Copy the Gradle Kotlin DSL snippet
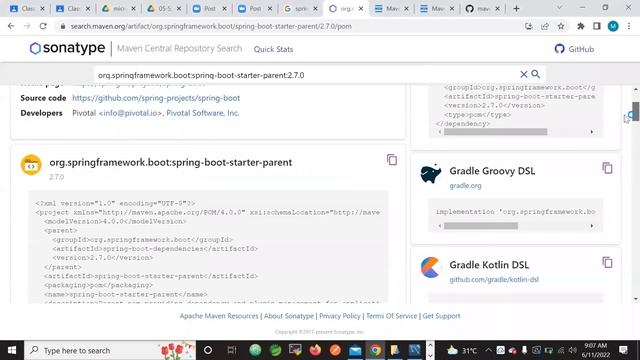 [x=607, y=262]
